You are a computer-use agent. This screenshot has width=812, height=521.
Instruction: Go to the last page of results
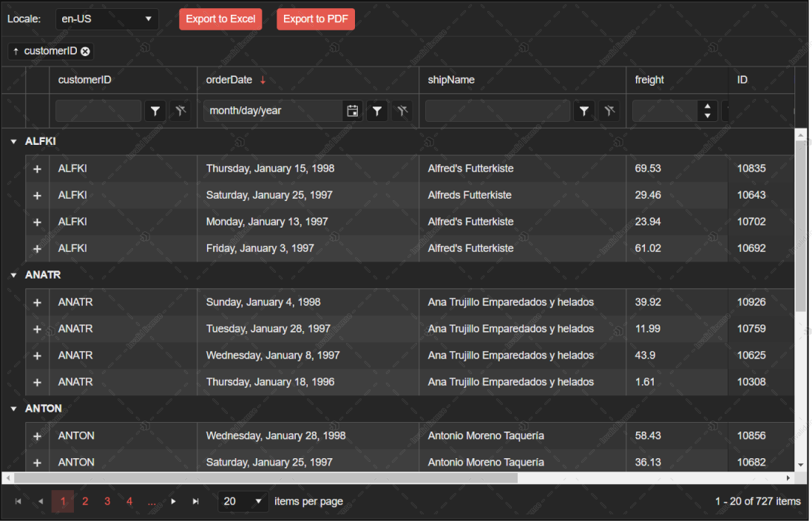click(x=195, y=501)
